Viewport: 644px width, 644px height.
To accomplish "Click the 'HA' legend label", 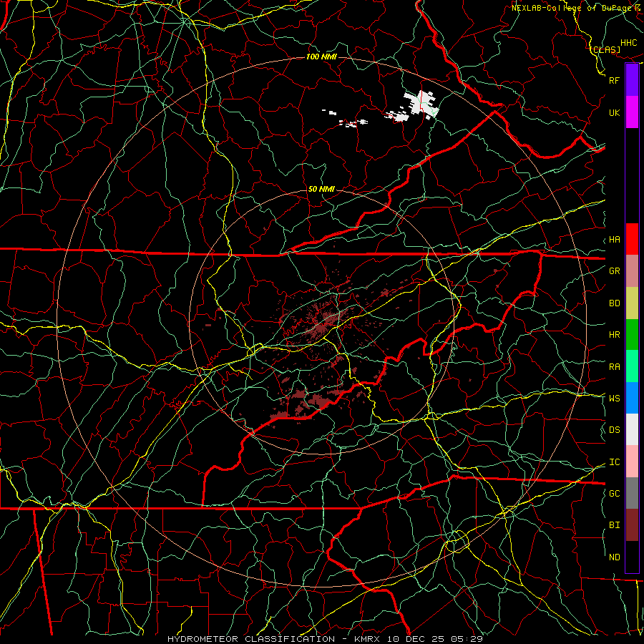I will click(x=615, y=240).
